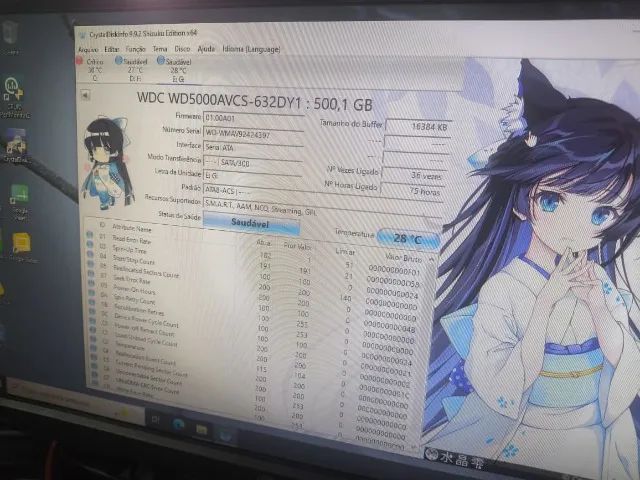Click the Firmware field 01.00A01

pyautogui.click(x=253, y=119)
